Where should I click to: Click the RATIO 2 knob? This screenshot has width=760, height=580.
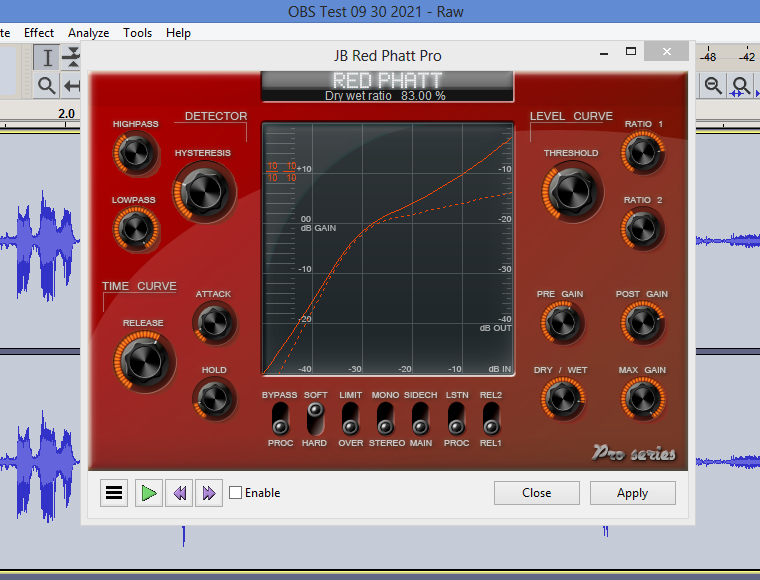click(x=643, y=229)
